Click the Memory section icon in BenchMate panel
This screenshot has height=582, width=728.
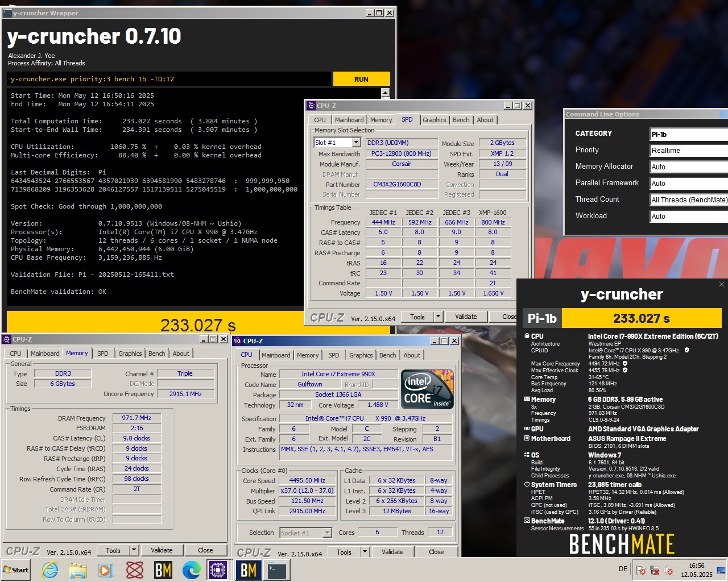526,399
